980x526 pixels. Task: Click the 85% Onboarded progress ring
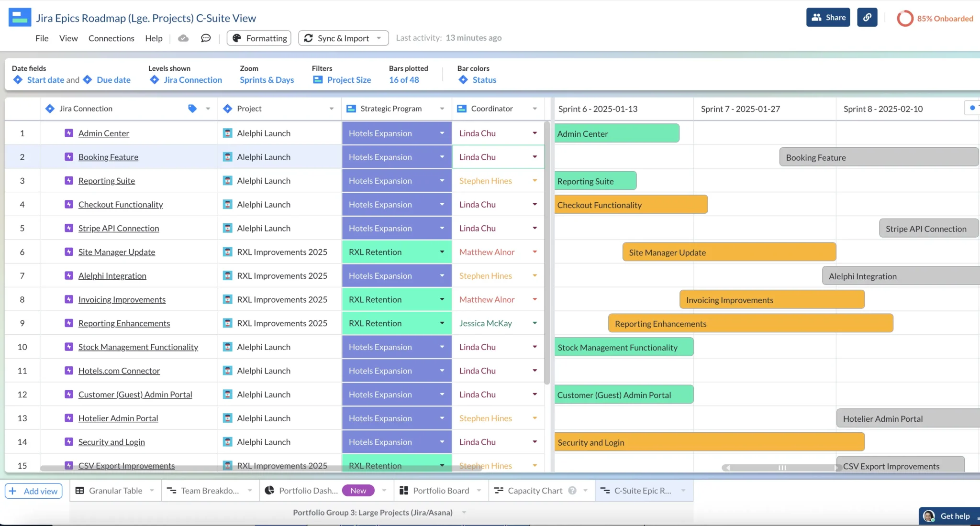(x=905, y=18)
